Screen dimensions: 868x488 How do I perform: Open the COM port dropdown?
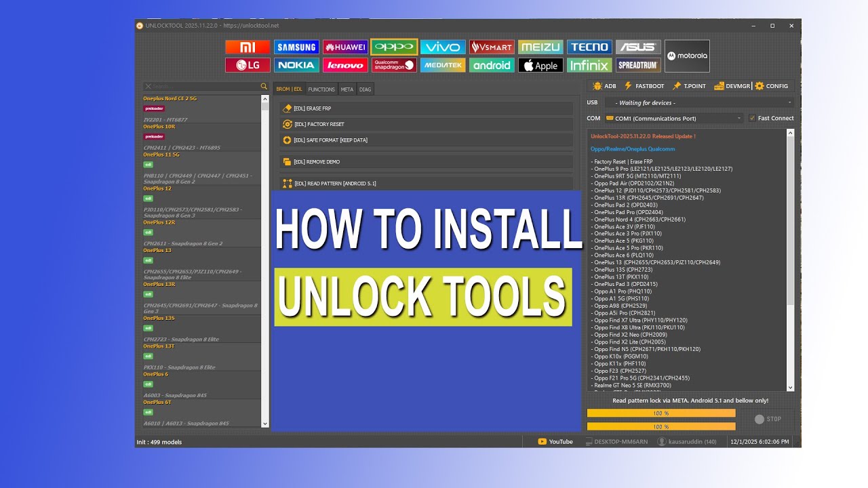674,118
